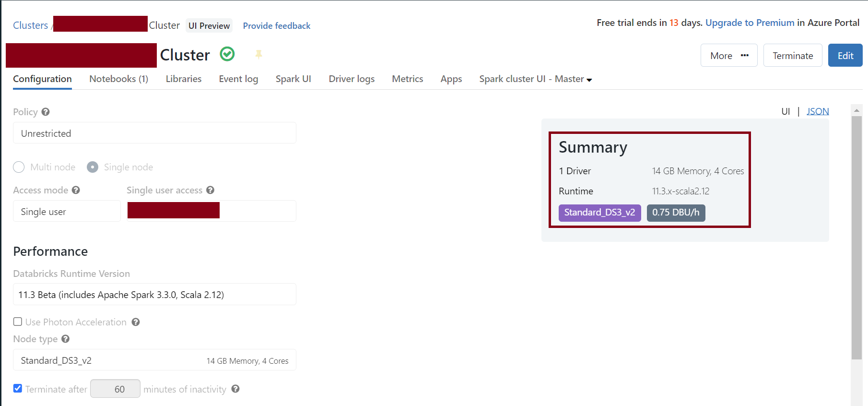Viewport: 868px width, 406px height.
Task: Open the Databricks Runtime Version dropdown
Action: pos(154,294)
